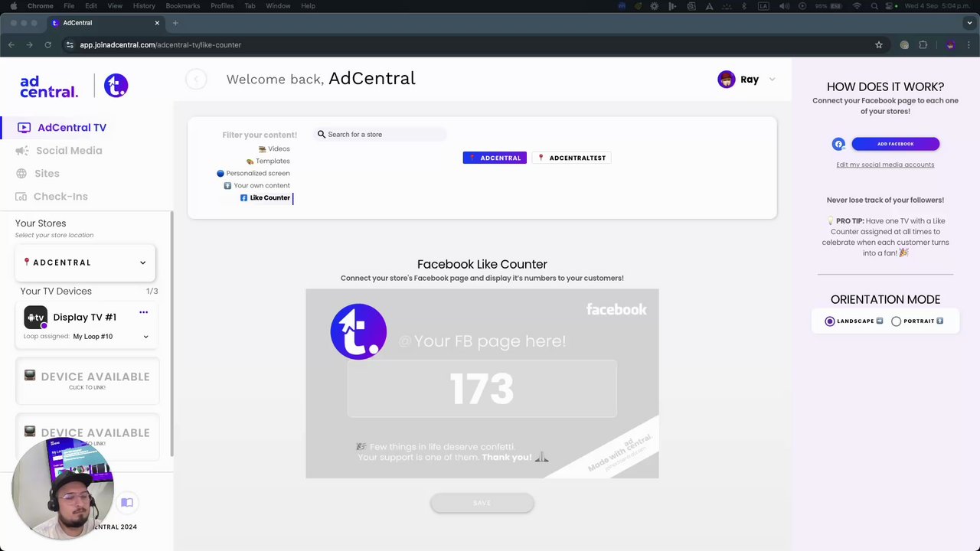
Task: Click the sidebar vertical scrollbar
Action: coord(171,335)
